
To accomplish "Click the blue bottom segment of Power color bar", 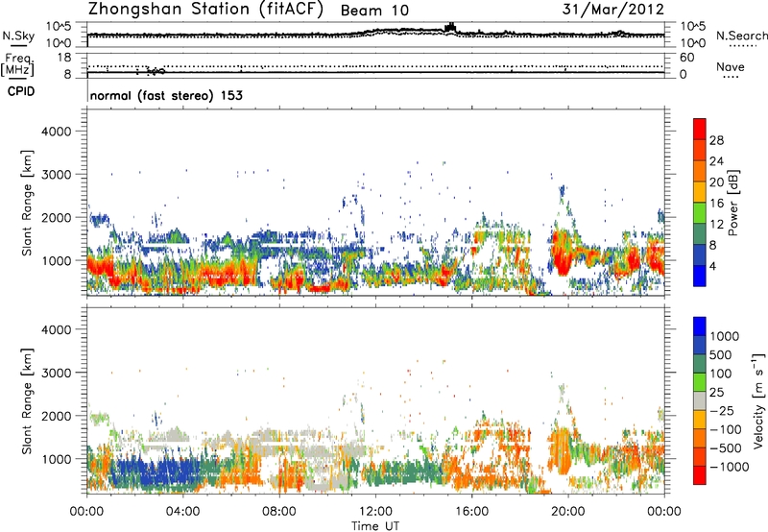I will tap(700, 276).
